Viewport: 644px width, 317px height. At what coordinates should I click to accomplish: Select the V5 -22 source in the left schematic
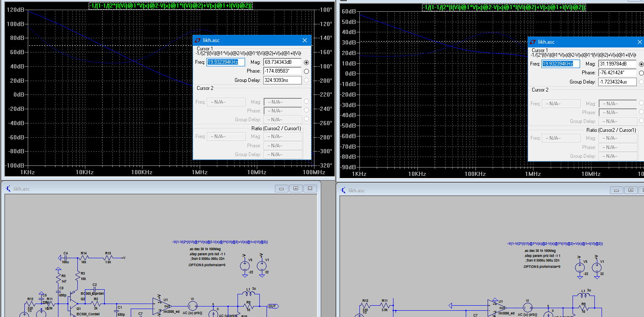click(x=244, y=265)
